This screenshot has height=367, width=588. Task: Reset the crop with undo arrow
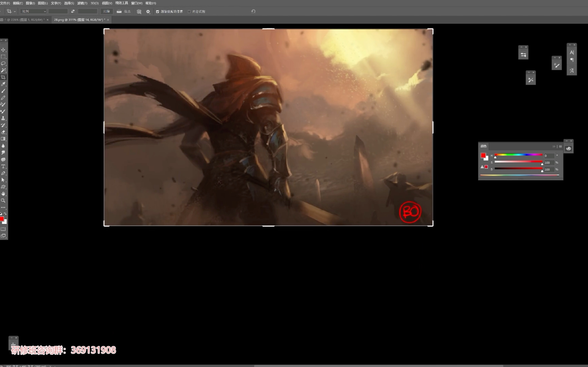(253, 11)
